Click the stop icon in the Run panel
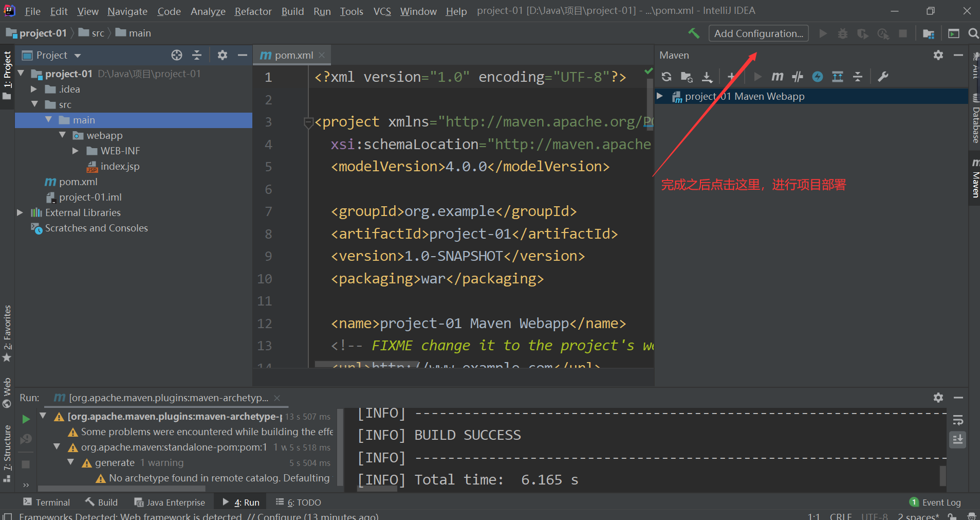This screenshot has height=520, width=980. 26,464
